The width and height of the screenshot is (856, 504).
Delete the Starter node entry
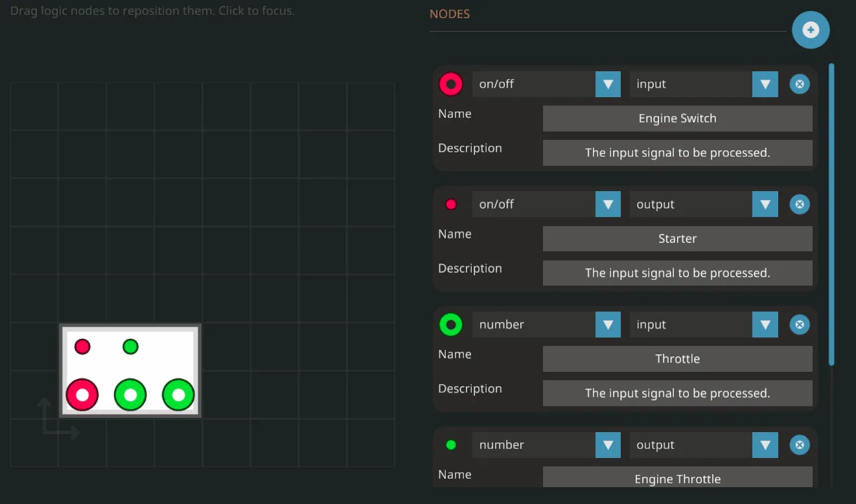[x=799, y=205]
